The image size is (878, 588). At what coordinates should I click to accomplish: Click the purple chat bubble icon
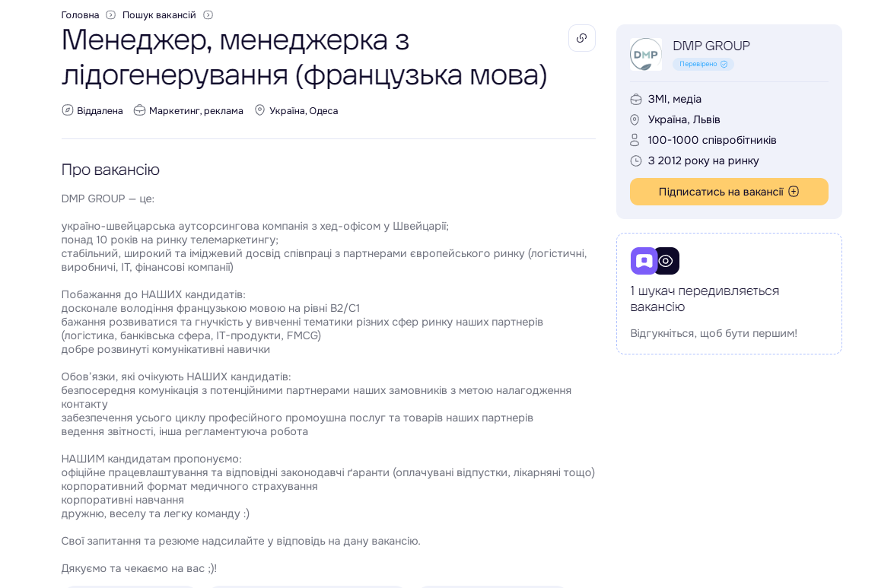[644, 261]
